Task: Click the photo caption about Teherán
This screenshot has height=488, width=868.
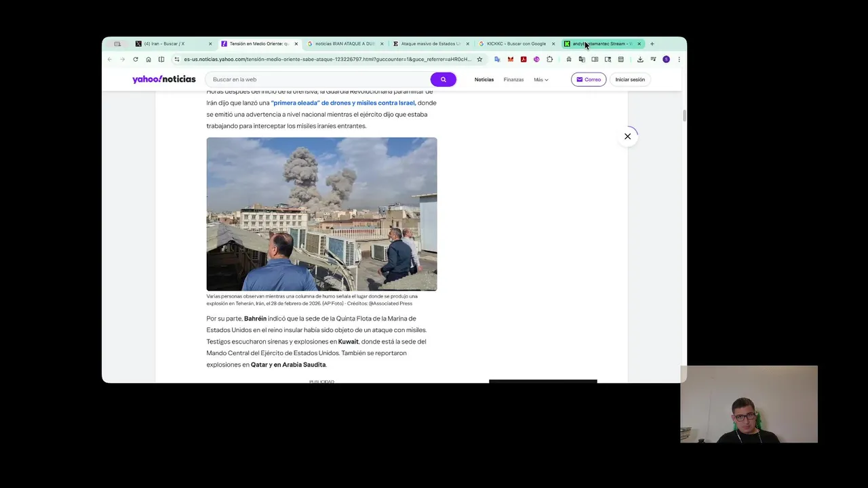Action: pyautogui.click(x=312, y=300)
